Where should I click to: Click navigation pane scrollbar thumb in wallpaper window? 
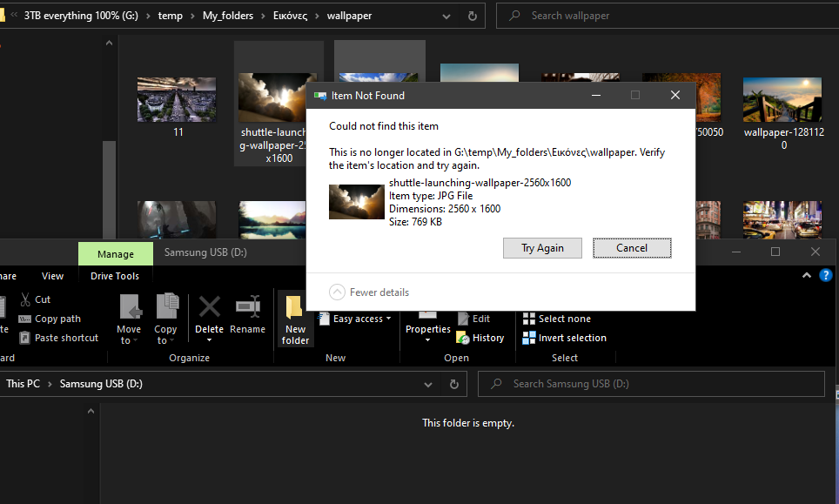(109, 190)
